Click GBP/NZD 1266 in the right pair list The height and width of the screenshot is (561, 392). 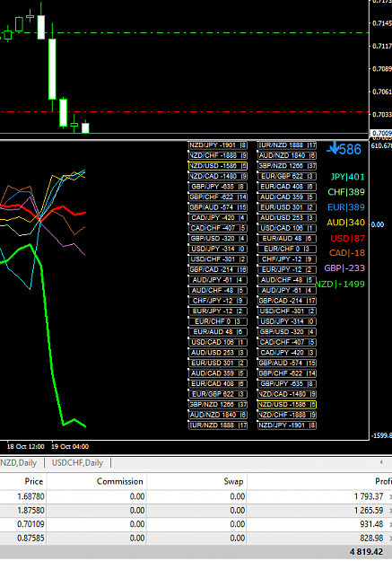click(287, 166)
